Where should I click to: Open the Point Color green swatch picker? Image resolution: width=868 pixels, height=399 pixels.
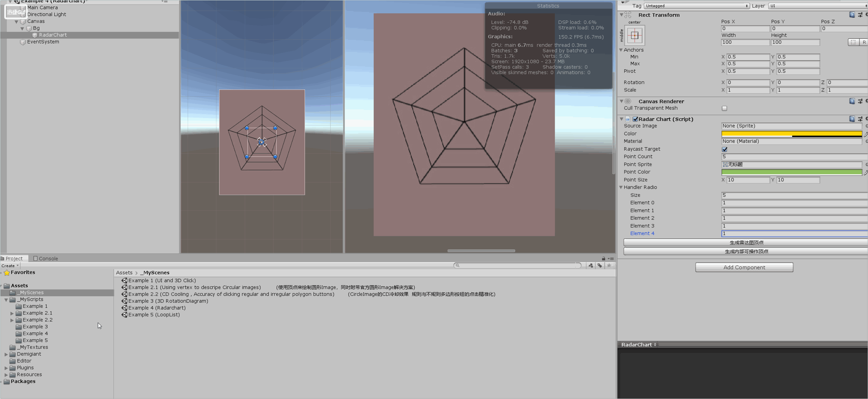pos(791,172)
